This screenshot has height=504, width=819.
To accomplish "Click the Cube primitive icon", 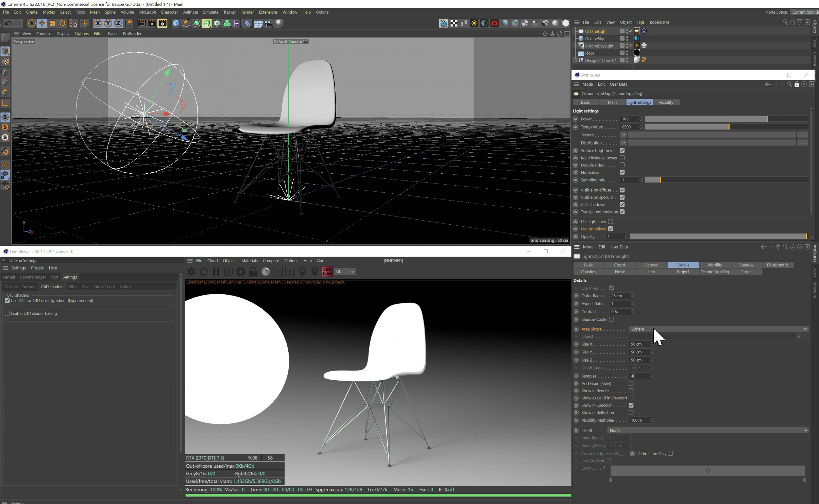I will pos(176,23).
